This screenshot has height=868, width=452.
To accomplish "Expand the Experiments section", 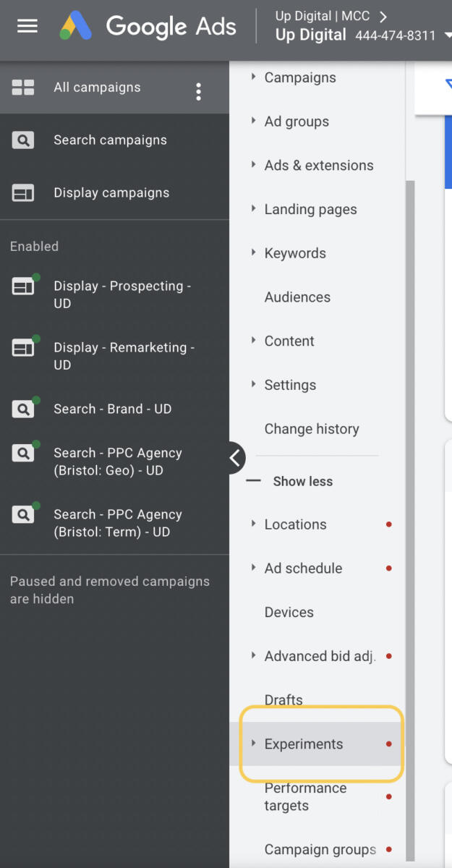I will 304,744.
